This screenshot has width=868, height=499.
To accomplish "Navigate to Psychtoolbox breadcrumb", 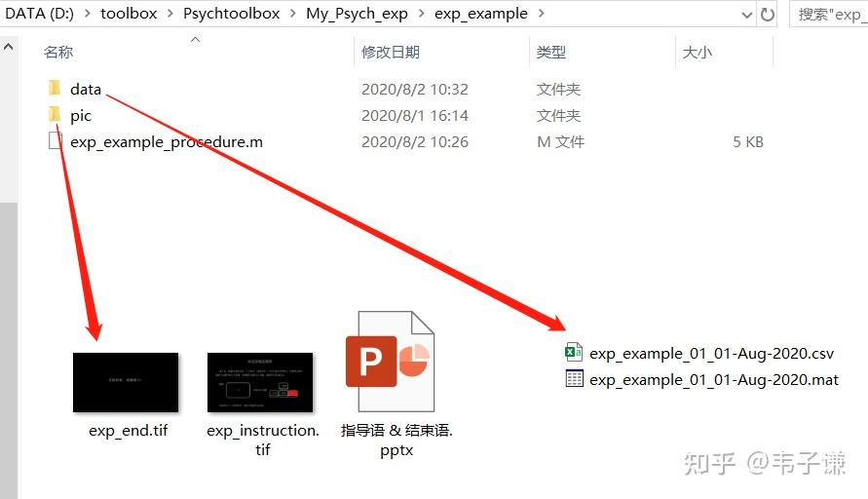I will [232, 14].
